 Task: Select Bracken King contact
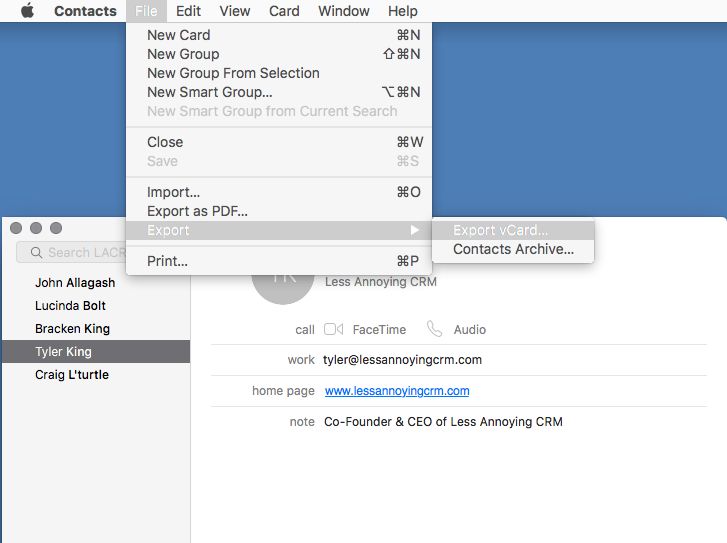pyautogui.click(x=96, y=328)
